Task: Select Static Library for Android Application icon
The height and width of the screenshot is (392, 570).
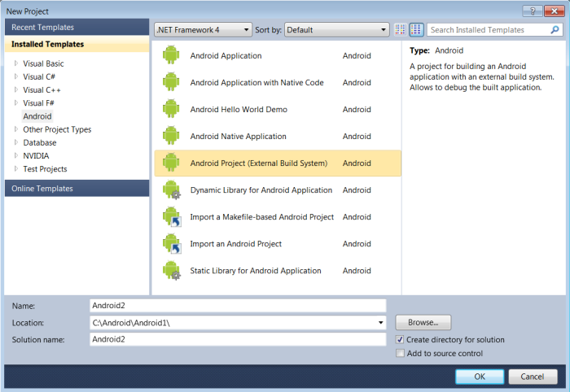Action: click(171, 271)
